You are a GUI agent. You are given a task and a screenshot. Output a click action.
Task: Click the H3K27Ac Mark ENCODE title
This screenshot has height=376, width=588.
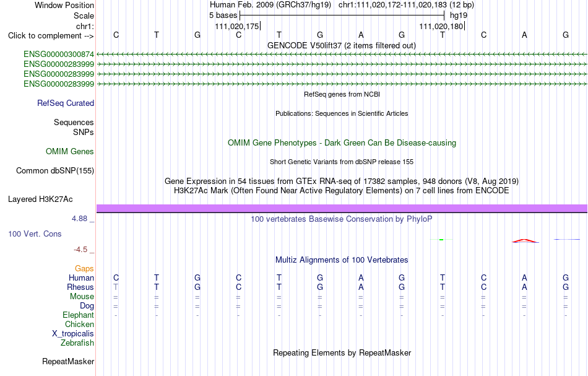342,191
